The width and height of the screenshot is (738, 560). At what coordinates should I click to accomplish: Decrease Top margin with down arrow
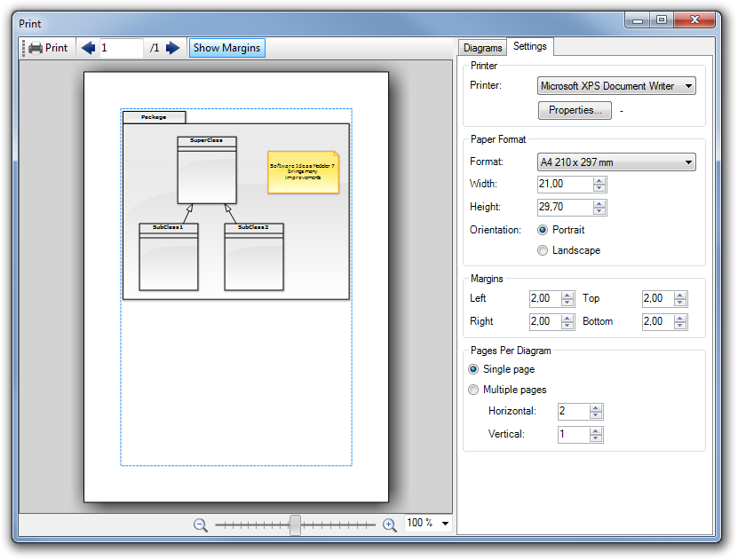680,303
